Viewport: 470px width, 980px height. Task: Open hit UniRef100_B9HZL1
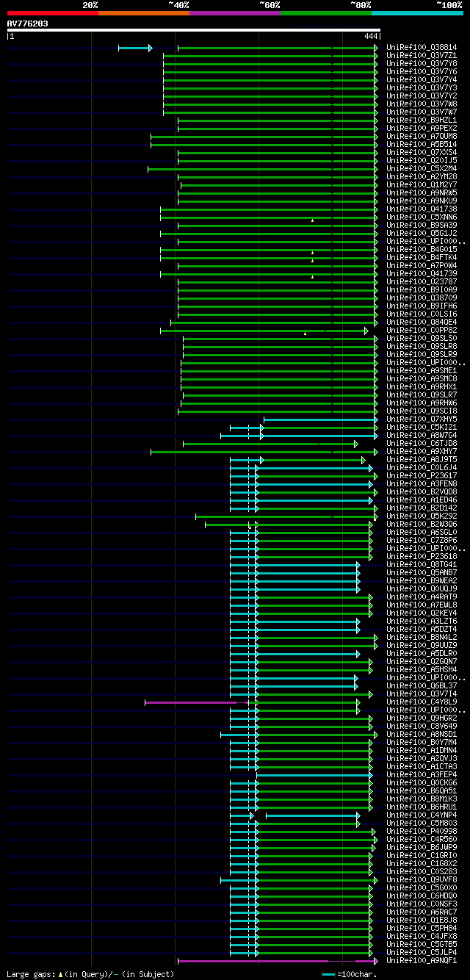(422, 120)
